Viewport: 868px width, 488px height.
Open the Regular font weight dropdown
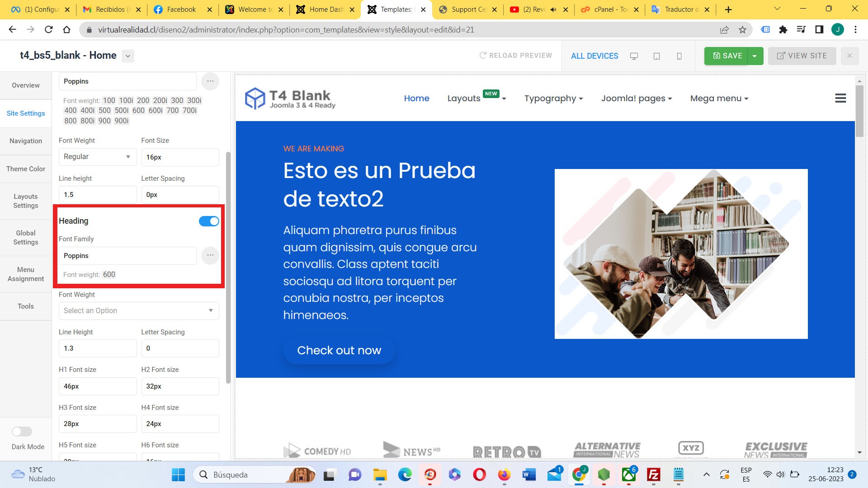[x=97, y=157]
